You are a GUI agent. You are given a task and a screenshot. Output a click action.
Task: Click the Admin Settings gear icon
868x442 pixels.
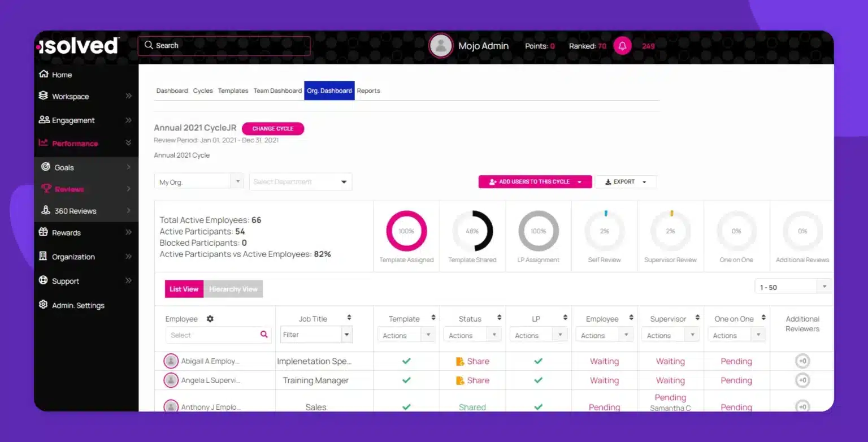tap(43, 305)
